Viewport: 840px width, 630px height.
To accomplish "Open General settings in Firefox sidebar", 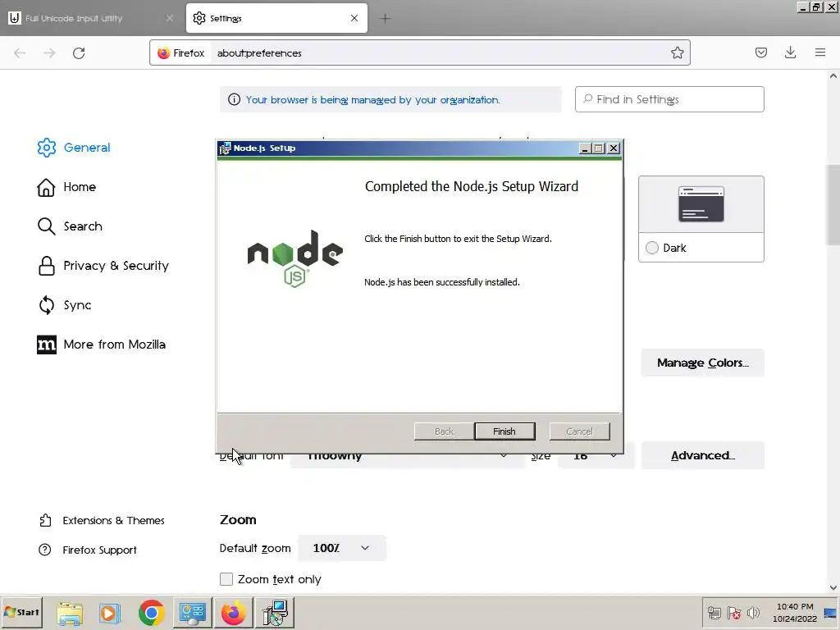I will coord(73,148).
